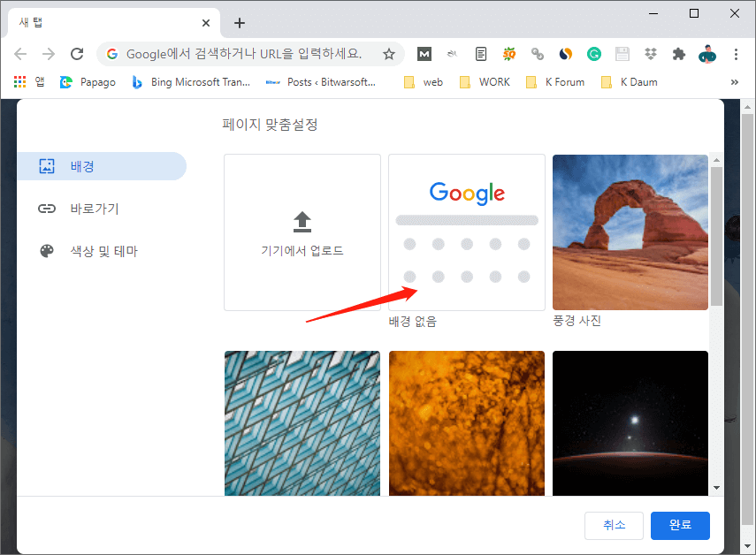Select the 배경 없음 Google tile
The height and width of the screenshot is (555, 756).
click(x=467, y=232)
